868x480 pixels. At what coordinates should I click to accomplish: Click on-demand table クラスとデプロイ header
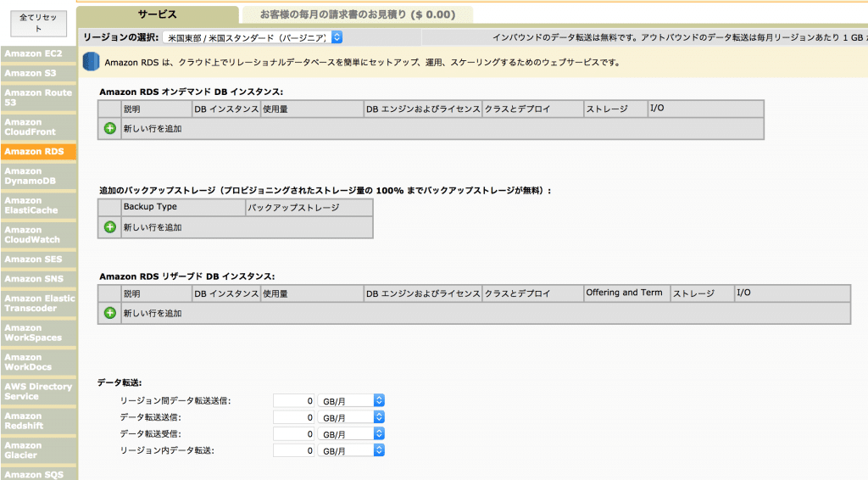tap(532, 109)
